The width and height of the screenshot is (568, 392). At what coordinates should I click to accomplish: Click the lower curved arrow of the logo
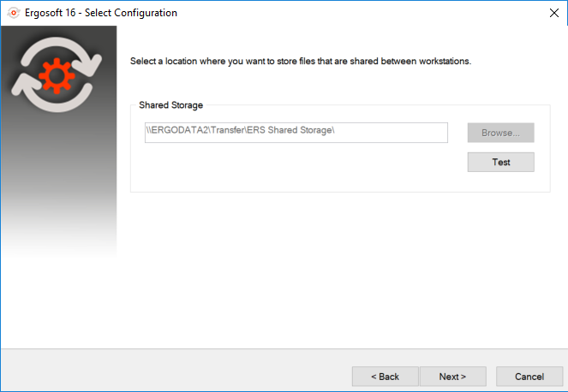pos(51,94)
